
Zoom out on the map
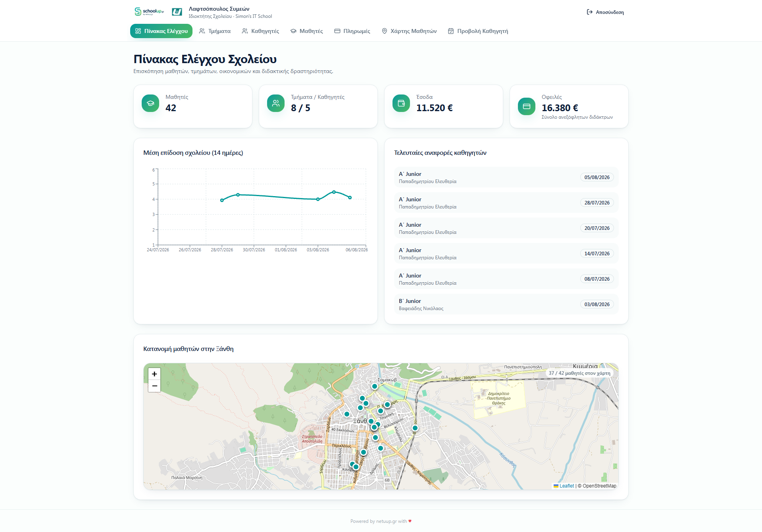coord(154,386)
